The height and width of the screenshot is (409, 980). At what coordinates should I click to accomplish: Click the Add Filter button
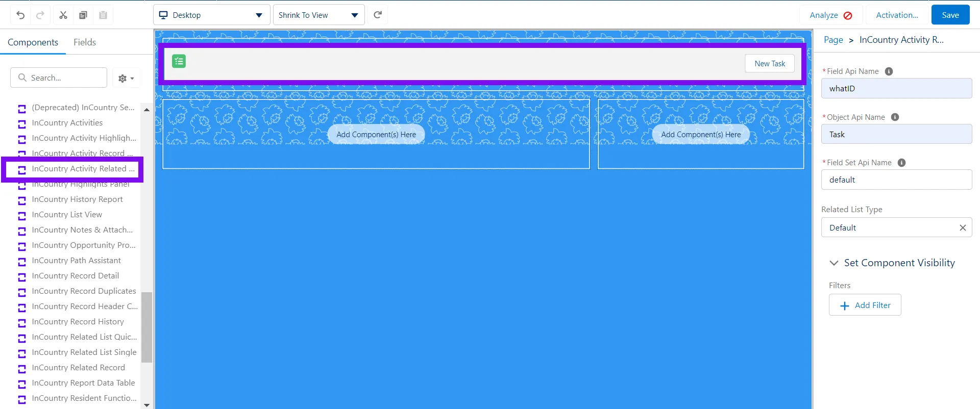865,305
